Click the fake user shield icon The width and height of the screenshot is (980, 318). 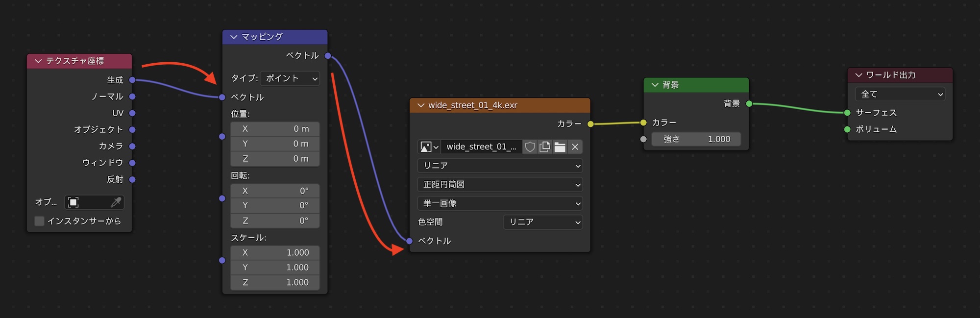530,147
